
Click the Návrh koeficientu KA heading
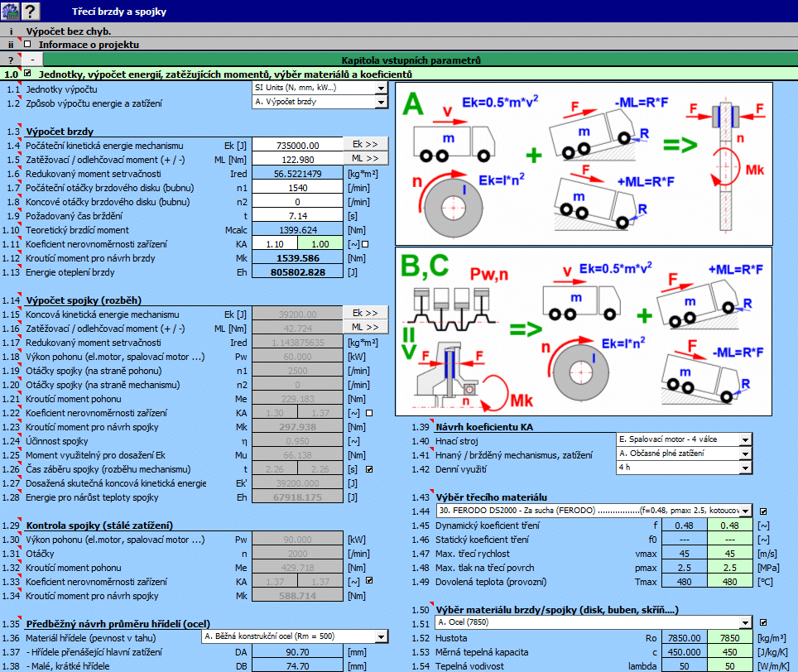[484, 427]
